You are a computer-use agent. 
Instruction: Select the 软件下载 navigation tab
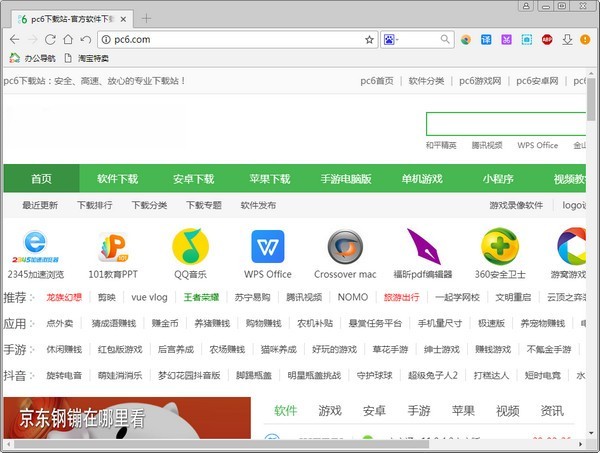tap(117, 179)
